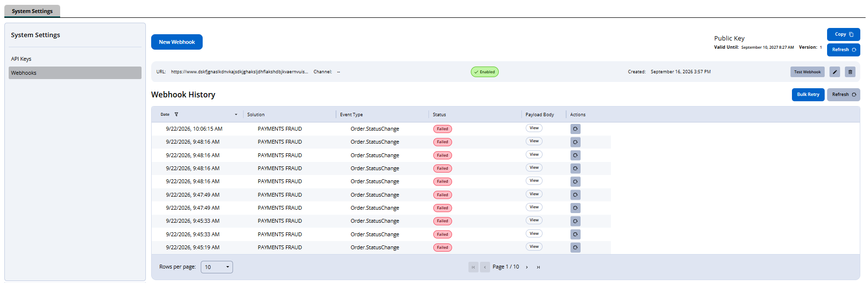
Task: Delete the webhook using trash icon
Action: point(850,72)
